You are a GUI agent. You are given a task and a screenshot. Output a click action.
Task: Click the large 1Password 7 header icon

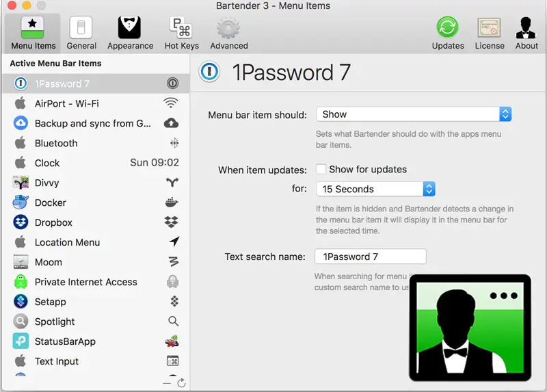pos(209,72)
